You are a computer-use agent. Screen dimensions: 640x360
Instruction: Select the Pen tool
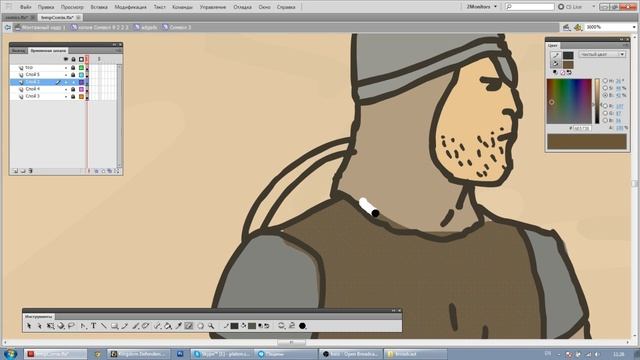tap(83, 326)
